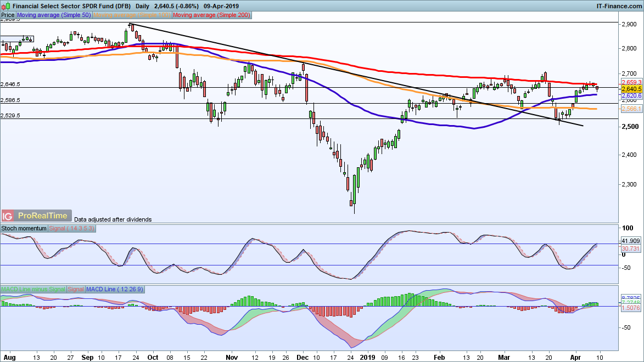
Task: Click the IG logo in the price panel
Action: coord(7,216)
